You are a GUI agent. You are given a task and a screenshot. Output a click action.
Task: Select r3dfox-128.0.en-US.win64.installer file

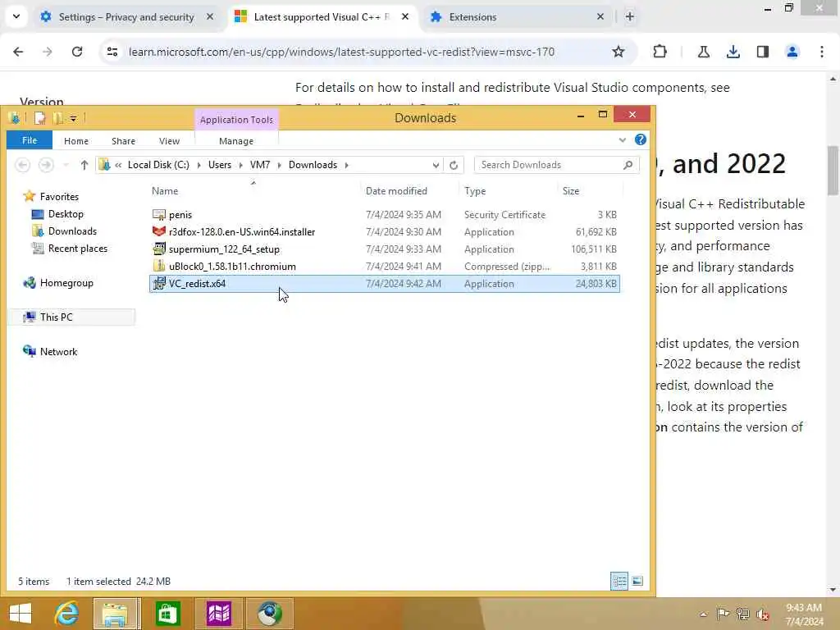(385, 232)
